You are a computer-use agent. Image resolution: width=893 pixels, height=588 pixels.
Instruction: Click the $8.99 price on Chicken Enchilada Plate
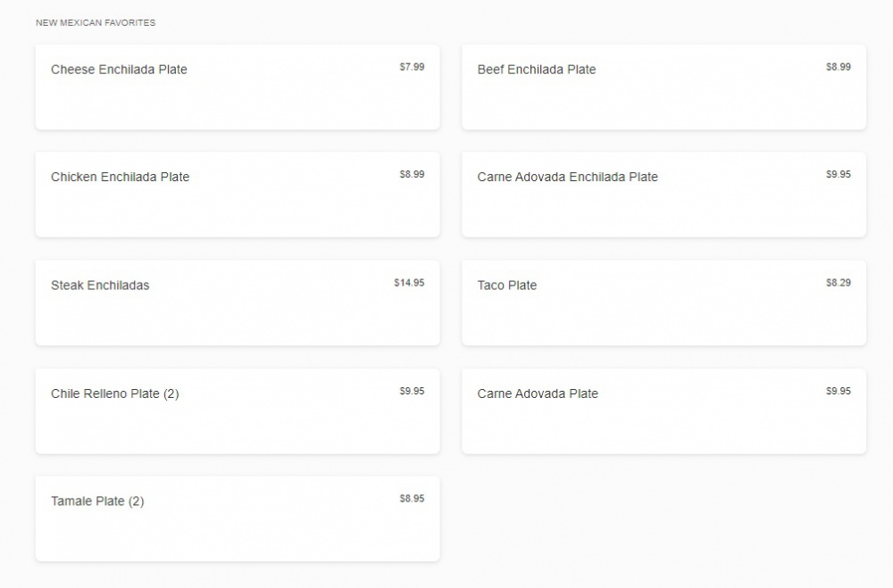412,175
